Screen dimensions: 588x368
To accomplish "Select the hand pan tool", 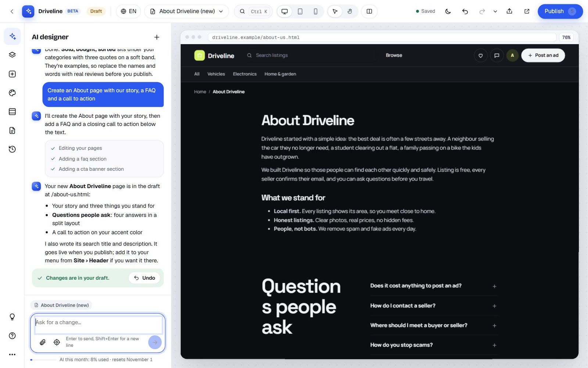I will click(x=349, y=11).
